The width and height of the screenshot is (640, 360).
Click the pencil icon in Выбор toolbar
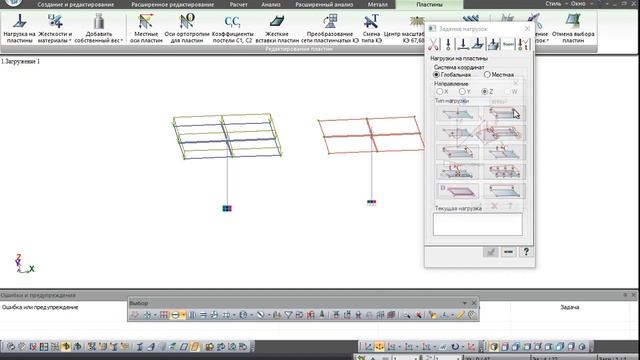coord(460,315)
